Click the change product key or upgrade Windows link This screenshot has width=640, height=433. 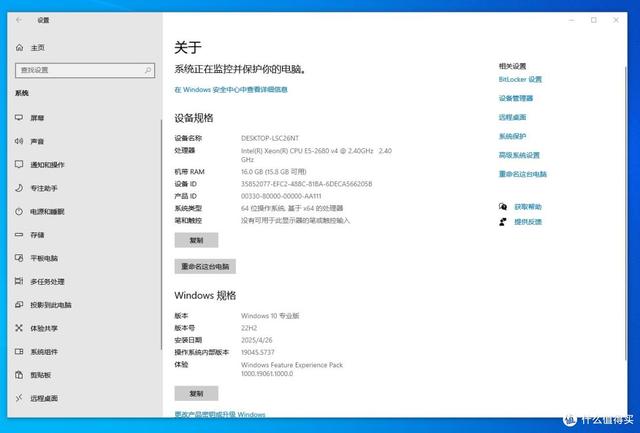(x=220, y=414)
